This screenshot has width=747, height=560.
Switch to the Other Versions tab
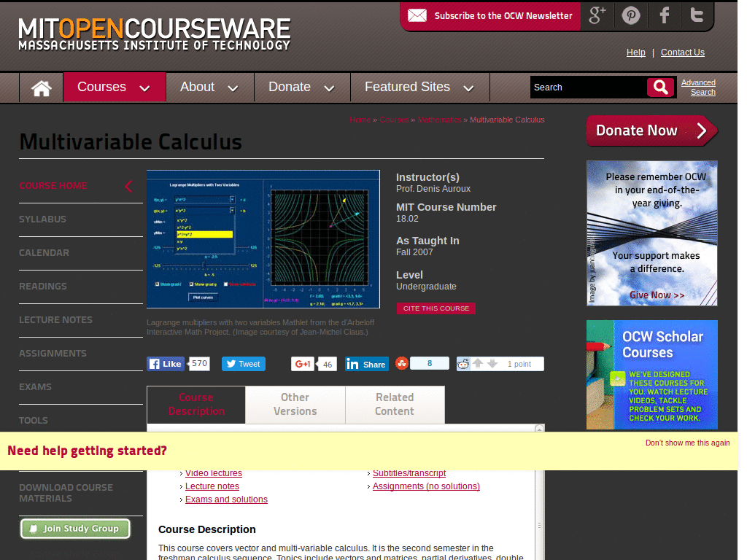(x=295, y=405)
